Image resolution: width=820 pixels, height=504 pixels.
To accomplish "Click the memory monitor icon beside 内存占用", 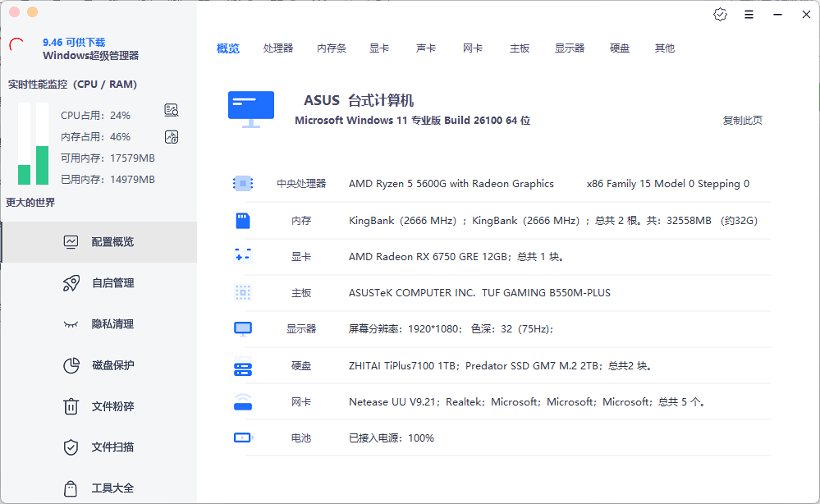I will click(x=171, y=136).
